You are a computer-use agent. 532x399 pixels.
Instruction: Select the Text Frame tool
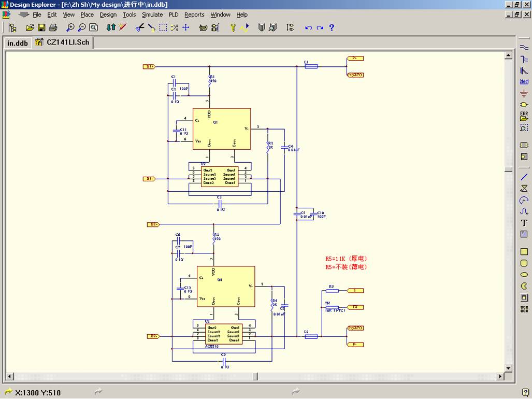coord(524,234)
